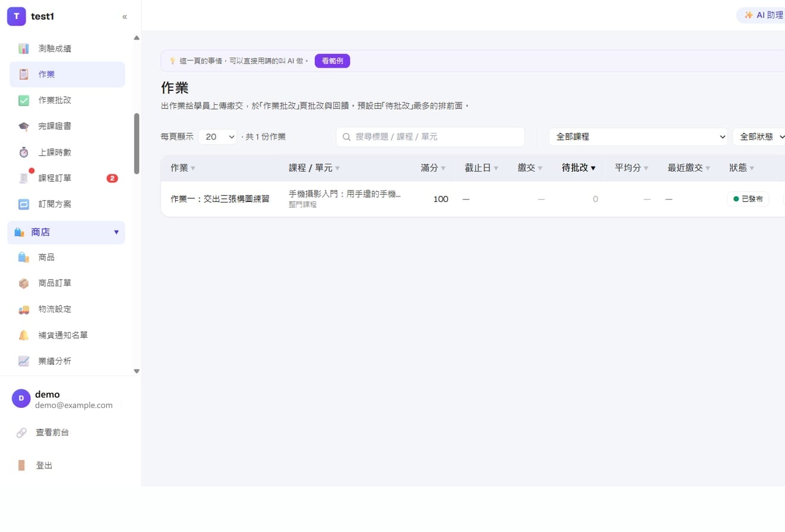The height and width of the screenshot is (532, 785).
Task: Click the purple T workspace logo
Action: click(17, 16)
